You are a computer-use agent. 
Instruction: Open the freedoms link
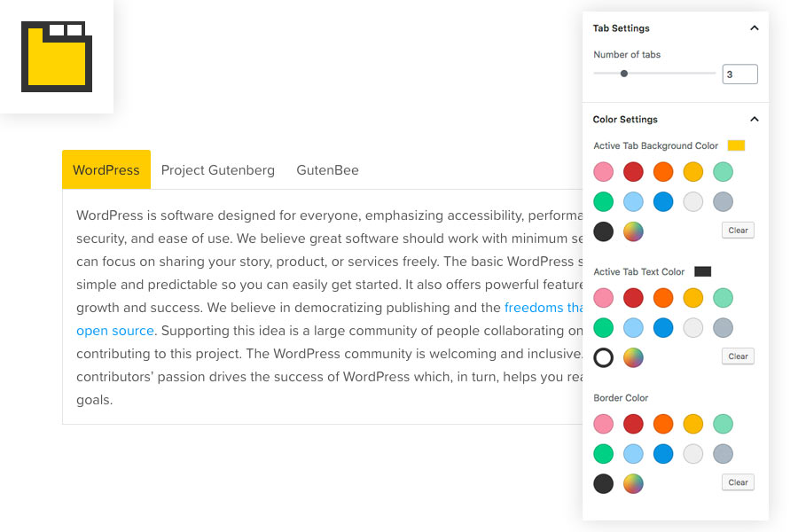[533, 307]
